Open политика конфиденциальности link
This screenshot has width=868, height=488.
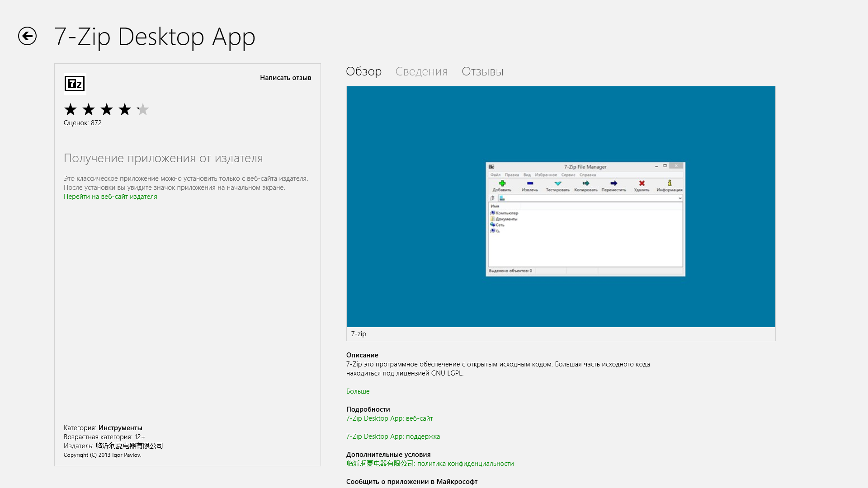coord(430,464)
